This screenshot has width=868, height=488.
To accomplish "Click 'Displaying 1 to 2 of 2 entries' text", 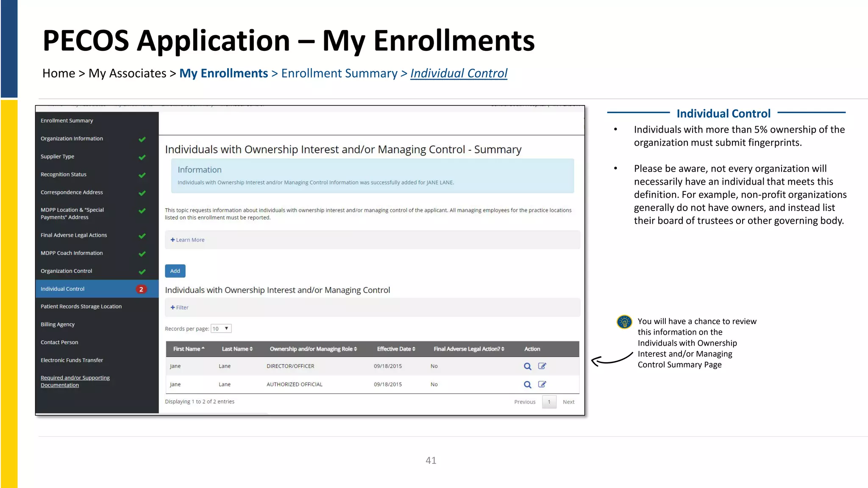I will [200, 402].
